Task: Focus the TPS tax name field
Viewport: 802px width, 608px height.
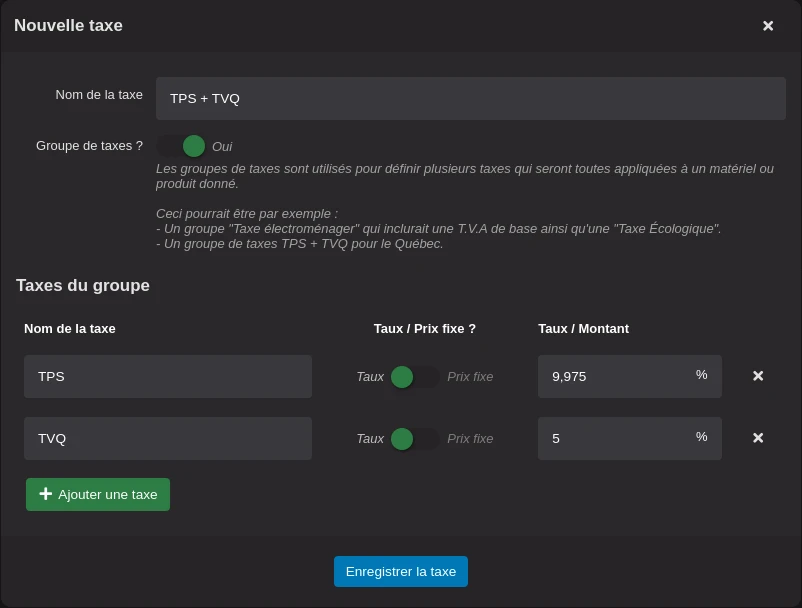Action: (x=168, y=376)
